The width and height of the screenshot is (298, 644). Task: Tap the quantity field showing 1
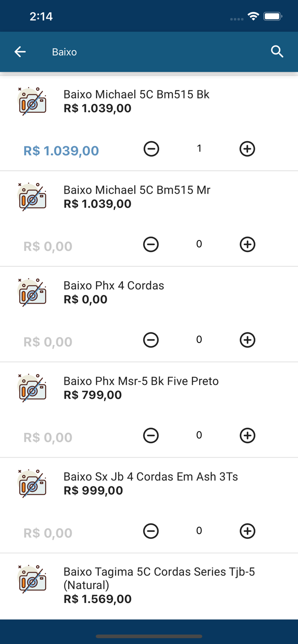(x=199, y=149)
